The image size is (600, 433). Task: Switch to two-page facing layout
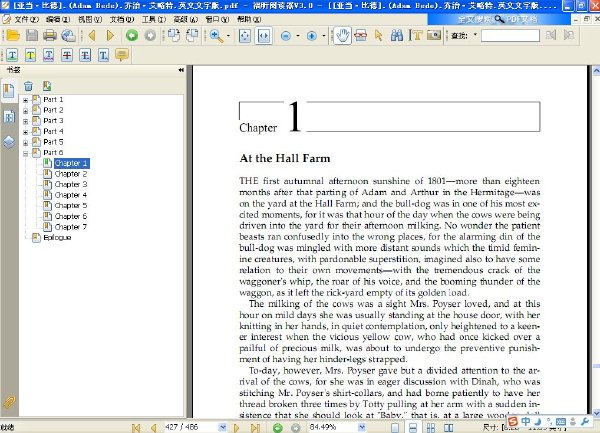point(448,428)
